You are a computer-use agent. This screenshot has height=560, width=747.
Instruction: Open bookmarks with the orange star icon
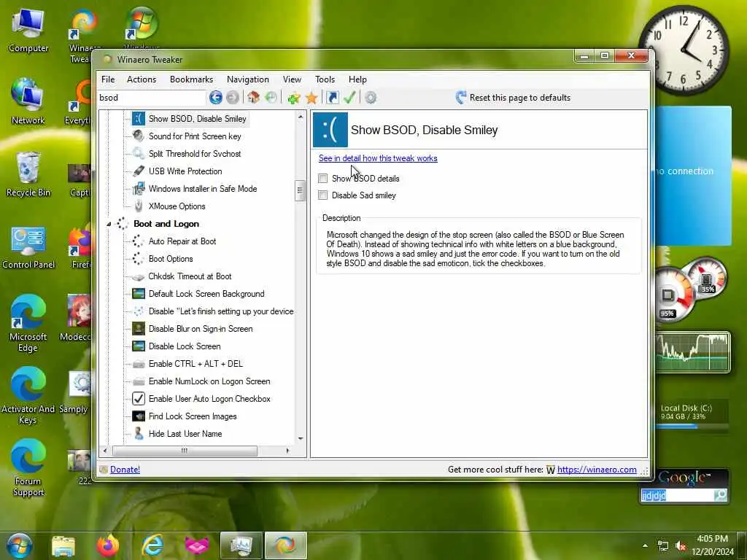tap(311, 98)
